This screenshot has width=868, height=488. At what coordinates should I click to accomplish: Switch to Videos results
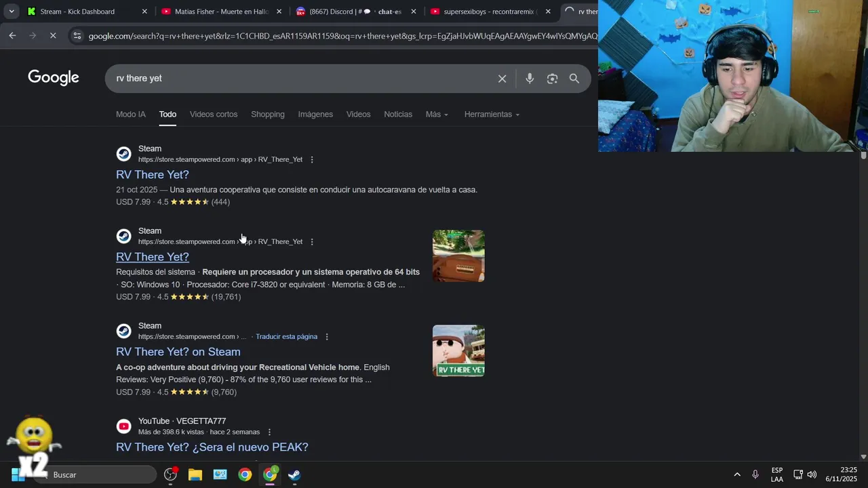pyautogui.click(x=358, y=115)
